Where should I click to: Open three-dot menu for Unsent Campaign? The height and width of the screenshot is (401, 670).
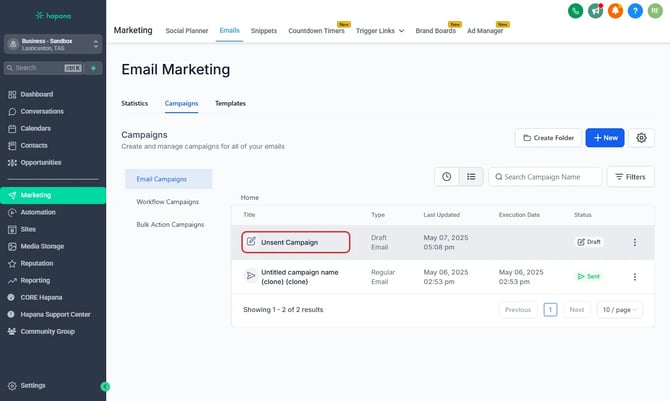(634, 242)
